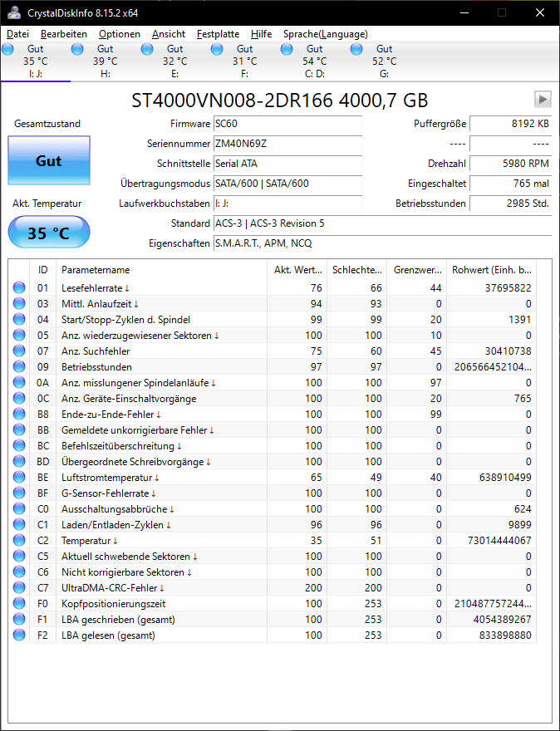560x731 pixels.
Task: Click the Rohwert column header
Action: 492,270
